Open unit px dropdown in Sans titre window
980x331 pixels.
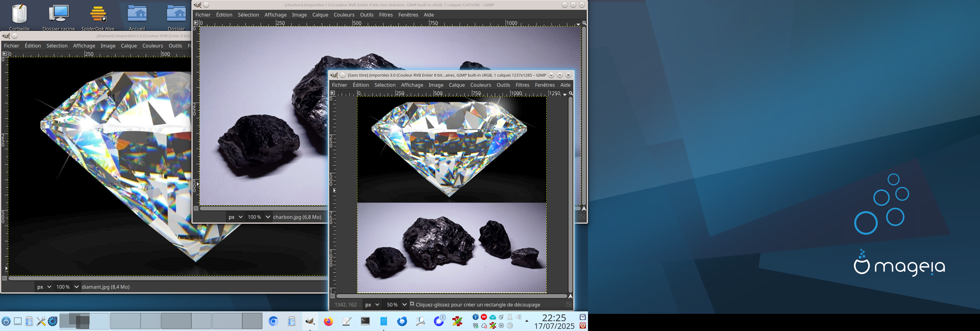tap(372, 305)
